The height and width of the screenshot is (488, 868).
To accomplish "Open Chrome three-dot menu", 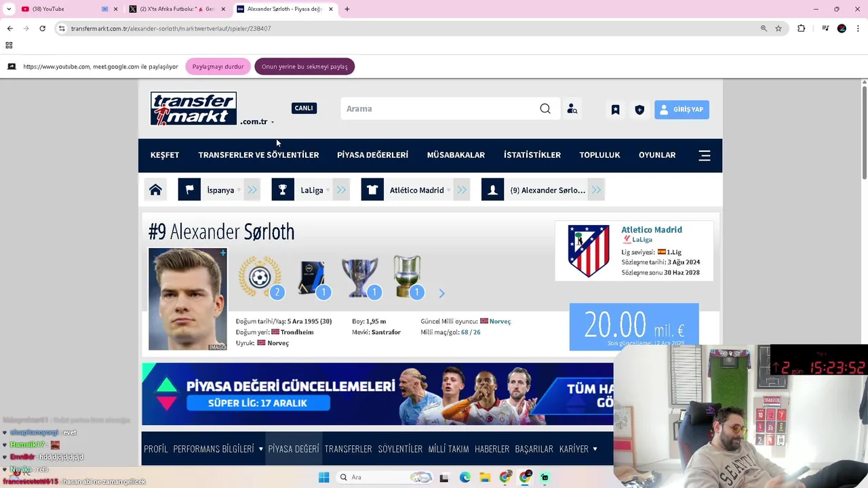I will pos(858,28).
